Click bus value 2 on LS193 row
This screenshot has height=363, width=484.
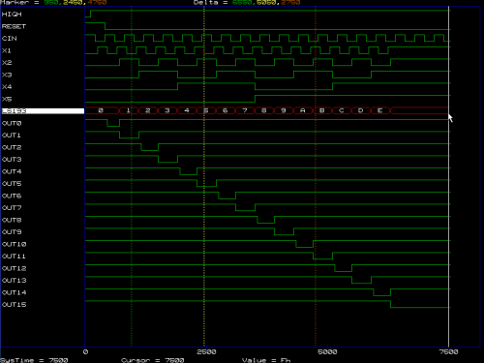148,110
